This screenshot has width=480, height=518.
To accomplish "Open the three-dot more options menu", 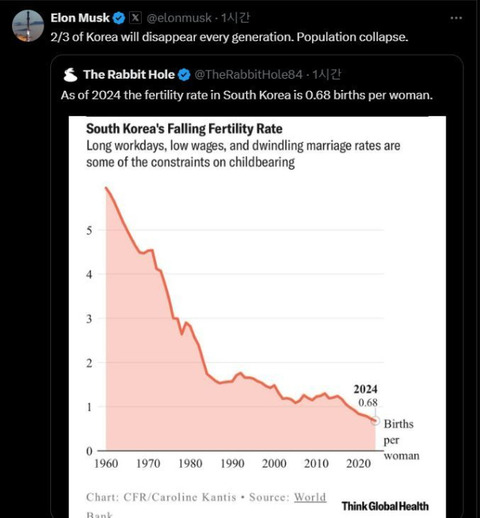I will click(456, 18).
